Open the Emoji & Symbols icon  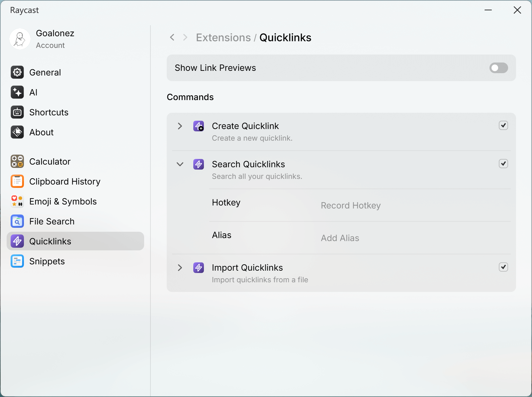(x=17, y=201)
